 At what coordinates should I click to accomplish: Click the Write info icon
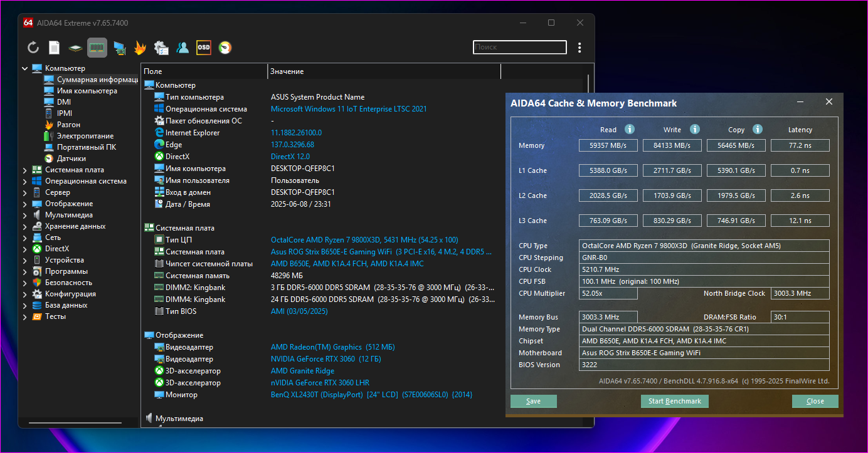coord(694,129)
